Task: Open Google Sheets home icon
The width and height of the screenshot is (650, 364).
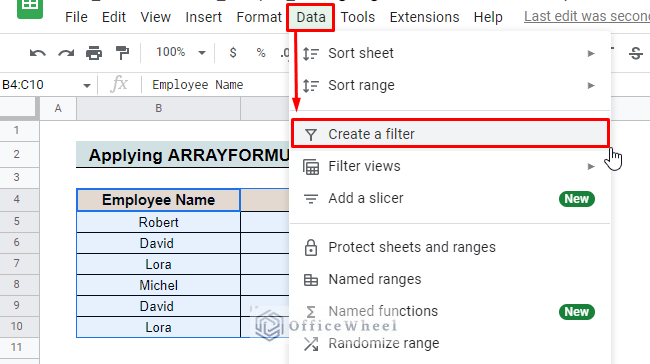Action: (30, 8)
